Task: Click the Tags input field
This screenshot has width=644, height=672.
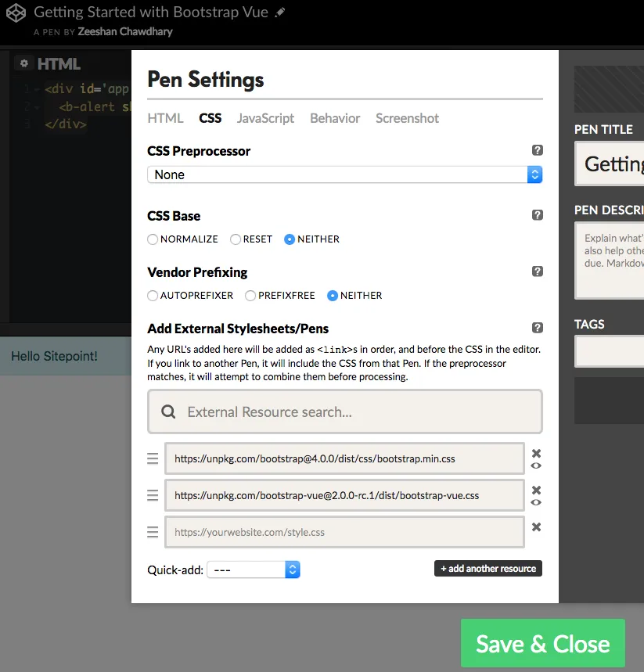Action: (610, 351)
